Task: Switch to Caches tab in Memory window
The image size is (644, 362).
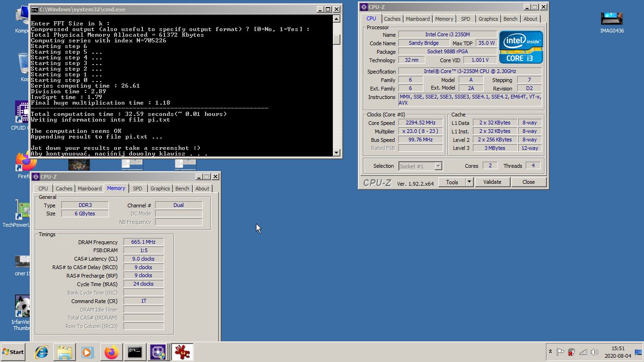Action: tap(64, 189)
